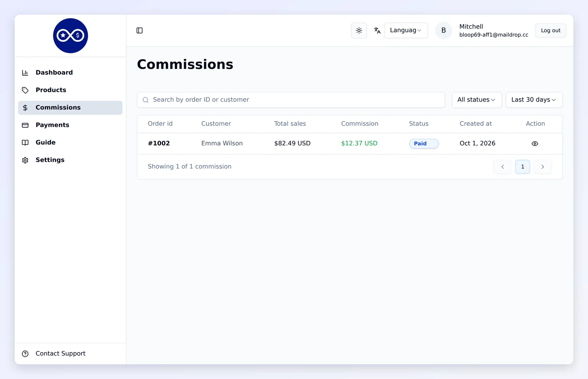This screenshot has height=379, width=588.
Task: Open the Language dropdown
Action: point(406,31)
